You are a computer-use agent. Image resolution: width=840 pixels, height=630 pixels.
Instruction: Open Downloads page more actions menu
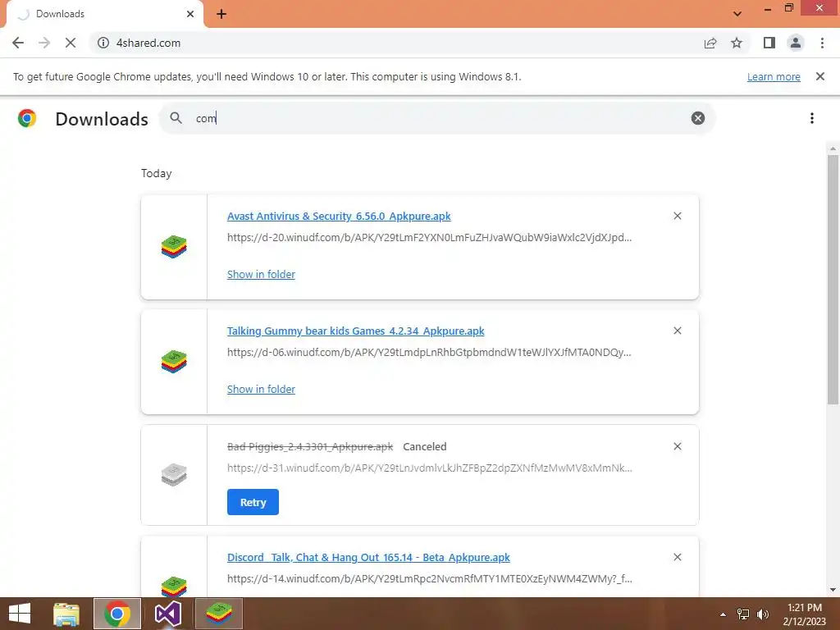[x=811, y=118]
